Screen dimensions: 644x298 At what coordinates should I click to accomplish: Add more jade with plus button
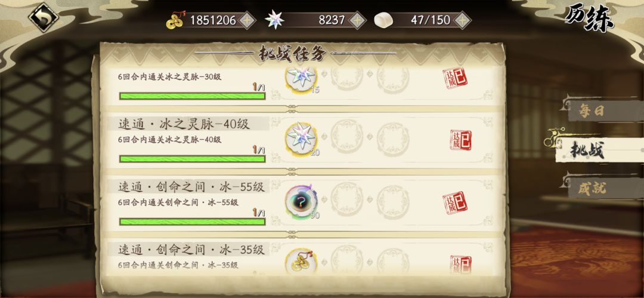tap(357, 20)
